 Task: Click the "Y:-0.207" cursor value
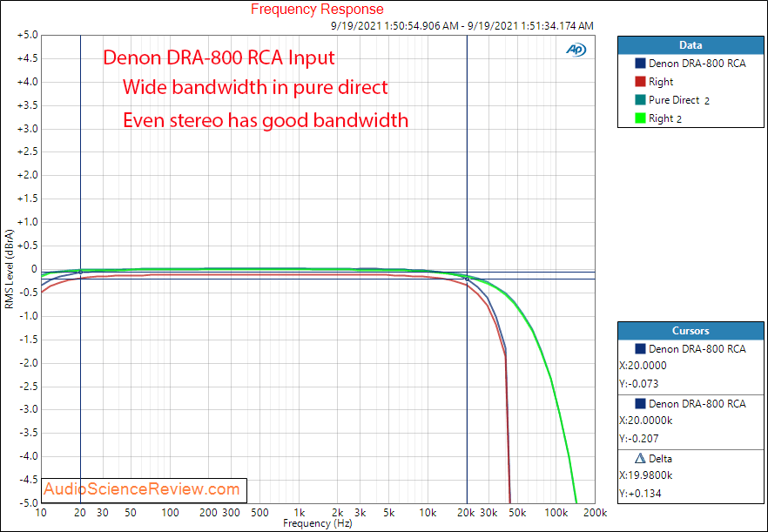coord(639,439)
